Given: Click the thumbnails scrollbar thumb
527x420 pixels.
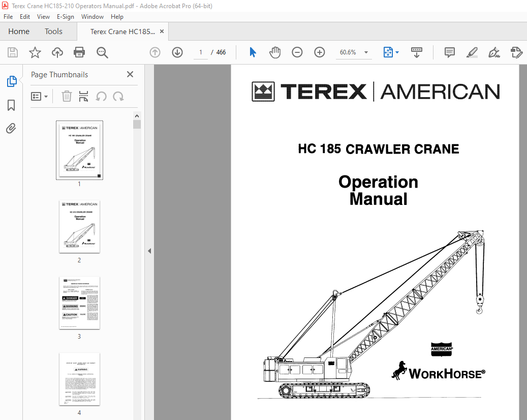Looking at the screenshot, I should pos(137,125).
